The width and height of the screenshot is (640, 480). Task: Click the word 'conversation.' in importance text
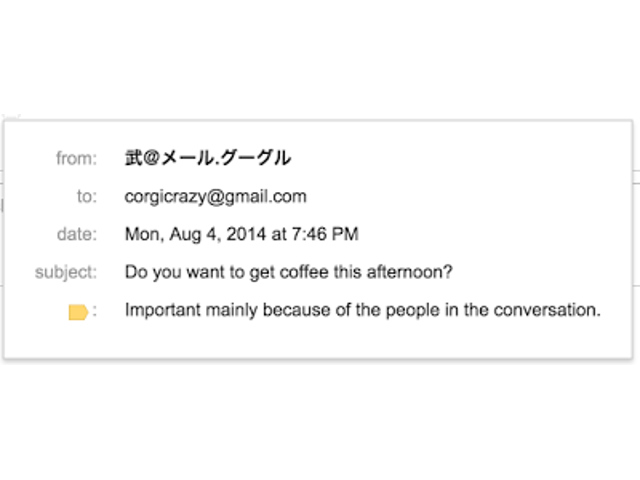click(x=547, y=310)
